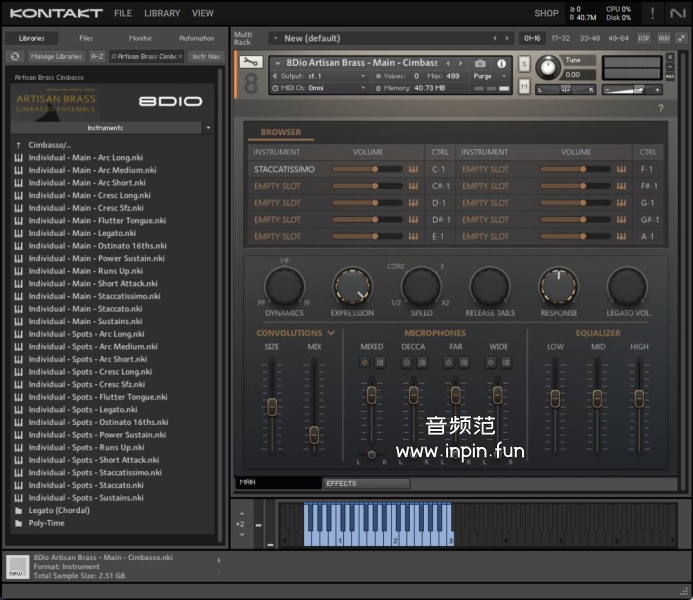Image resolution: width=693 pixels, height=600 pixels.
Task: Select Individual - Main - Legato.nki file
Action: point(83,233)
